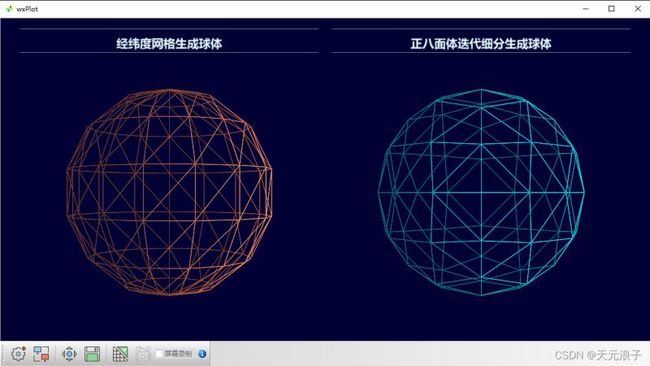
Task: Click the orange latitude-longitude wireframe sphere
Action: coord(169,192)
